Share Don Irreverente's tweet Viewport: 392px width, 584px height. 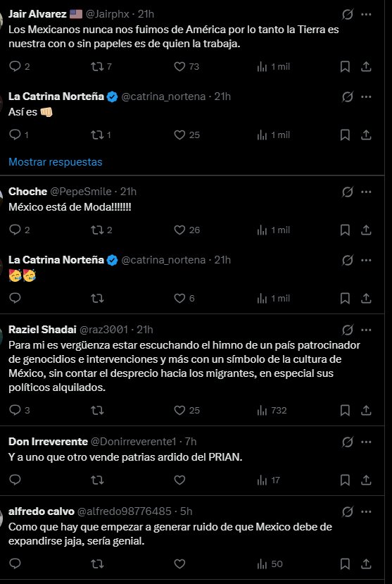(366, 480)
